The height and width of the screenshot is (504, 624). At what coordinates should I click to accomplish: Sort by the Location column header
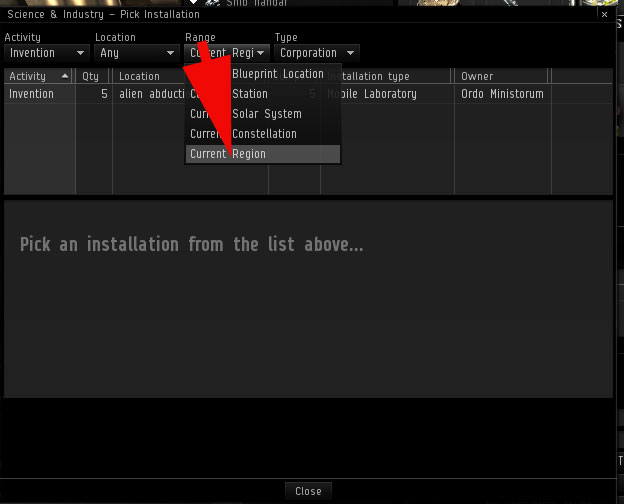coord(149,76)
